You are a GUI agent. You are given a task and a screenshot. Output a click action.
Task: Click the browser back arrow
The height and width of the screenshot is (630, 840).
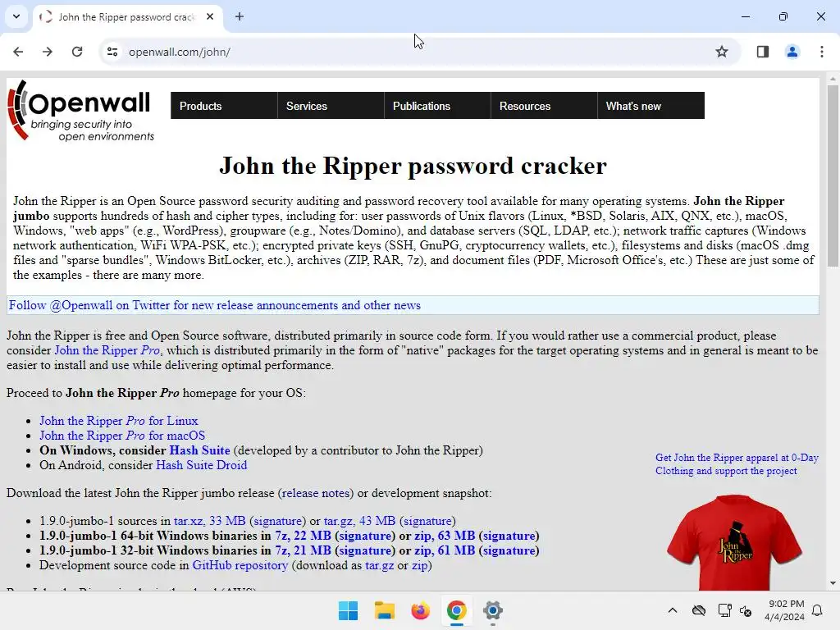18,52
